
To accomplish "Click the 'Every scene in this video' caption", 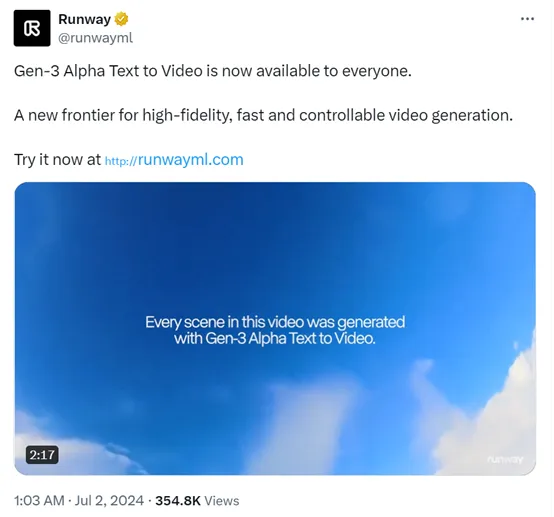I will [275, 330].
